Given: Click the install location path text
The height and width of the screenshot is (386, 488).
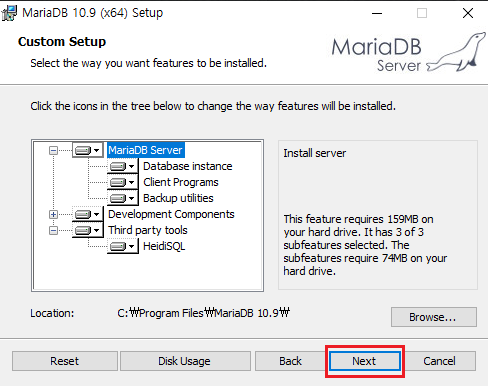Looking at the screenshot, I should coord(203,313).
